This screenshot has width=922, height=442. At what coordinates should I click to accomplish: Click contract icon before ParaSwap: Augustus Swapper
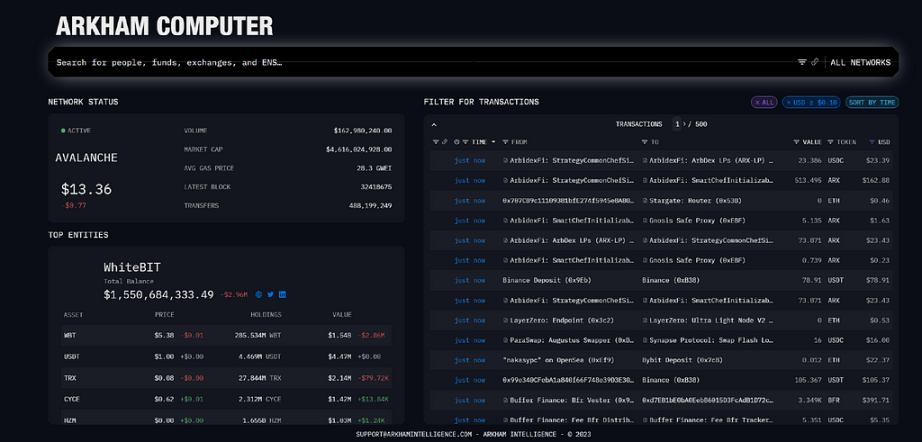(x=506, y=340)
